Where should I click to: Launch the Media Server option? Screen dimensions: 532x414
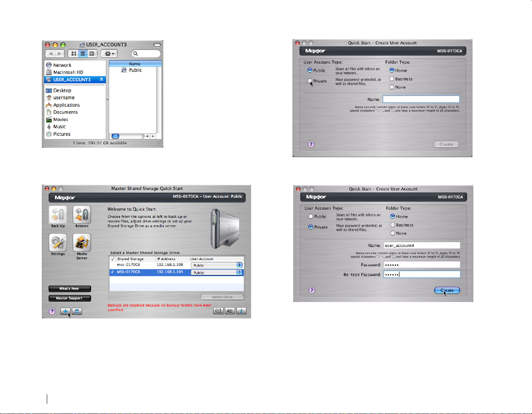point(82,242)
